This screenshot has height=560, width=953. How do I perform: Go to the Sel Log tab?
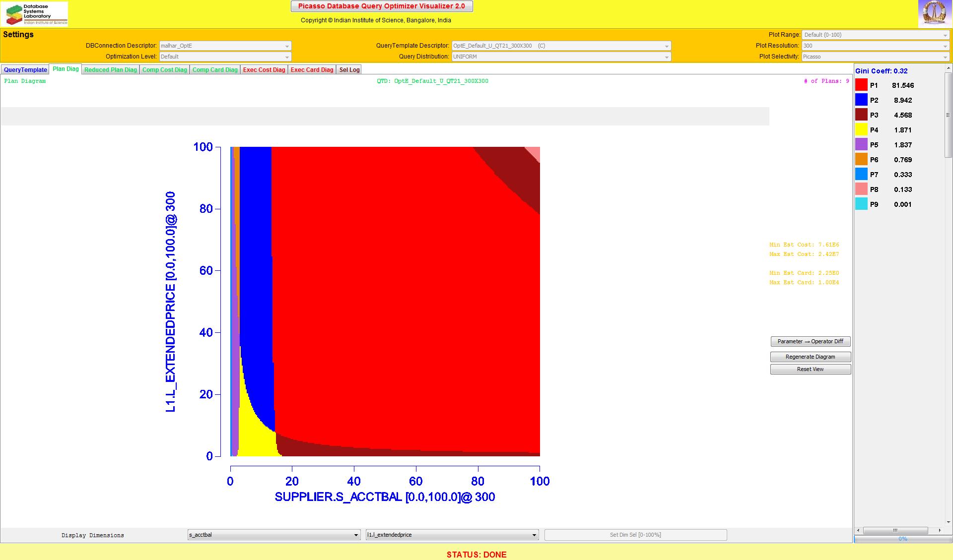[x=349, y=70]
